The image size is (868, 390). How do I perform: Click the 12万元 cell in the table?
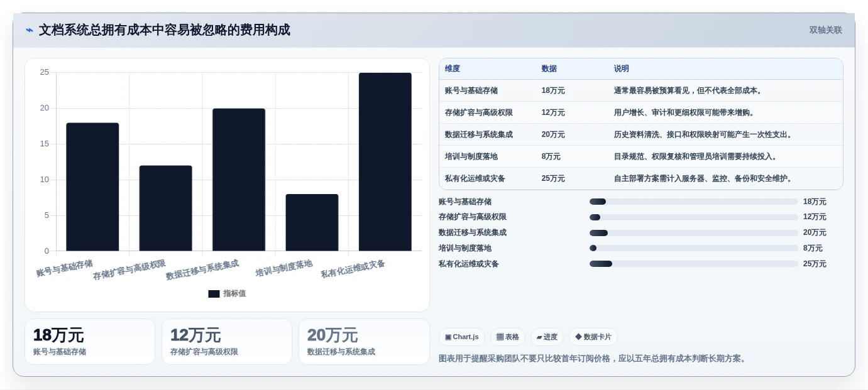pos(553,112)
